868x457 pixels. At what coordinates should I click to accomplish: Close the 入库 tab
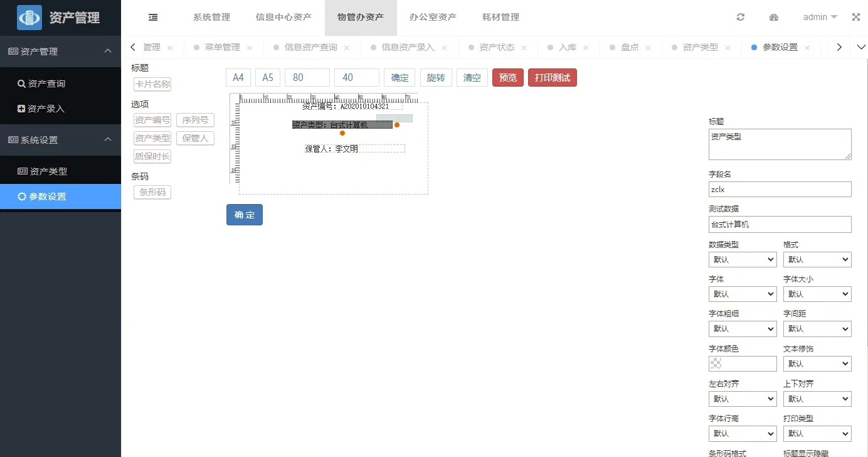click(586, 48)
